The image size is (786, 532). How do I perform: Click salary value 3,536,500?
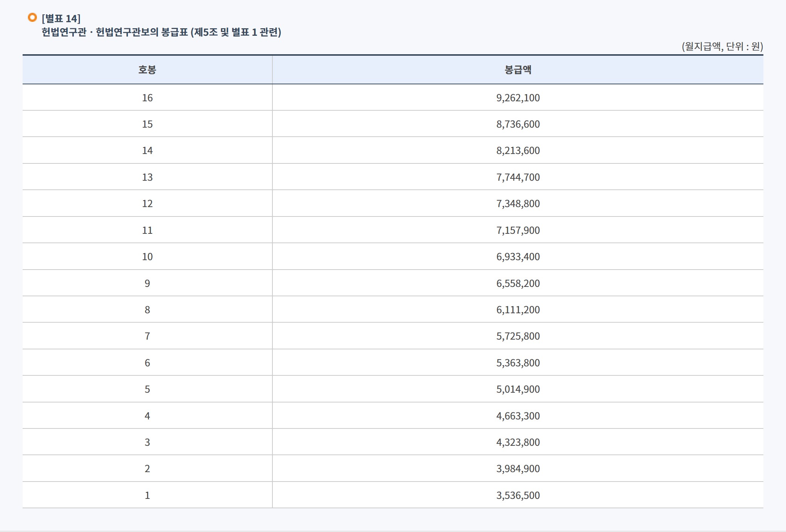[x=518, y=495]
